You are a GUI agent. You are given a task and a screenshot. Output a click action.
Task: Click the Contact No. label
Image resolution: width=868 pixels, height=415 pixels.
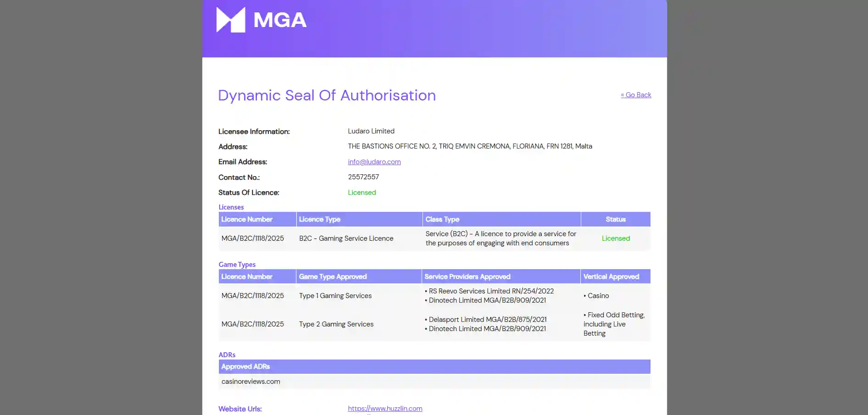[x=239, y=177]
